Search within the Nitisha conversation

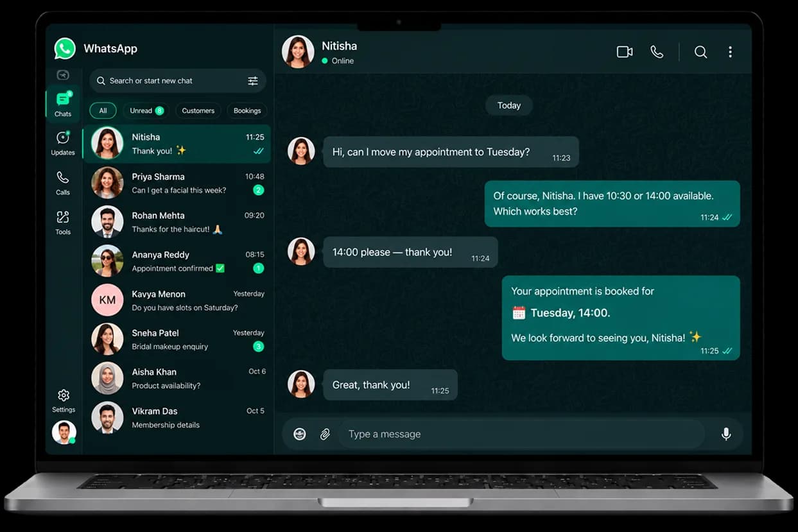700,52
